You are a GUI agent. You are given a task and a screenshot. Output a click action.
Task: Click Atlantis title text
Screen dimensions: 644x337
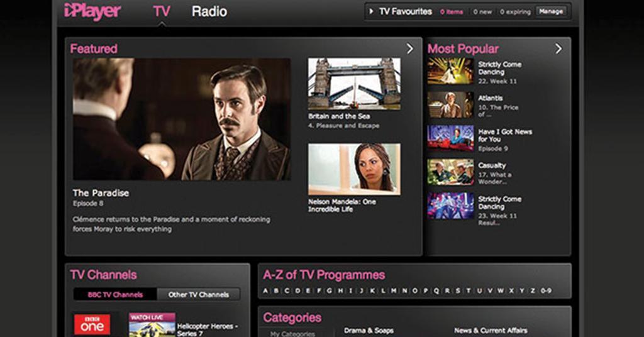point(491,98)
